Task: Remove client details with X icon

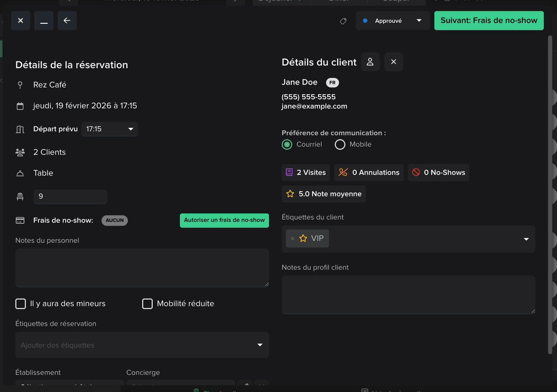Action: (393, 62)
